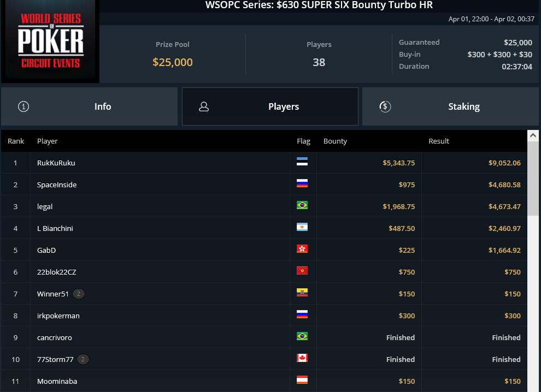Viewport: 541px width, 392px height.
Task: Click the info circle icon
Action: point(23,106)
